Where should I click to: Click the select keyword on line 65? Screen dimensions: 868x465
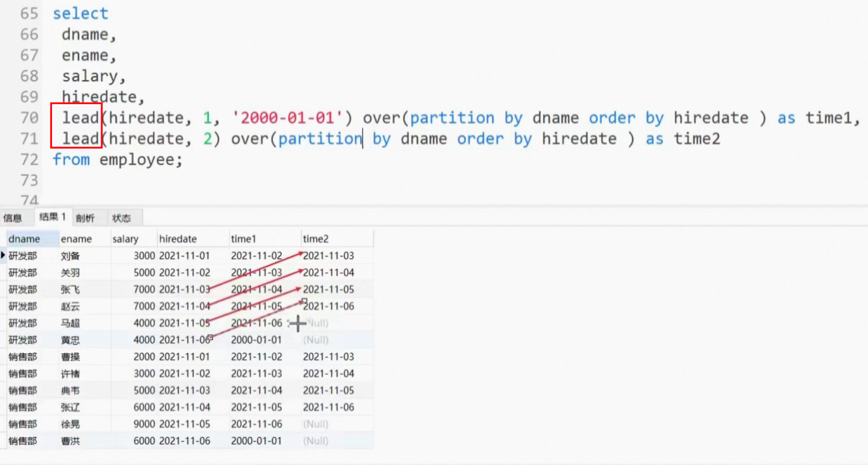pyautogui.click(x=80, y=13)
